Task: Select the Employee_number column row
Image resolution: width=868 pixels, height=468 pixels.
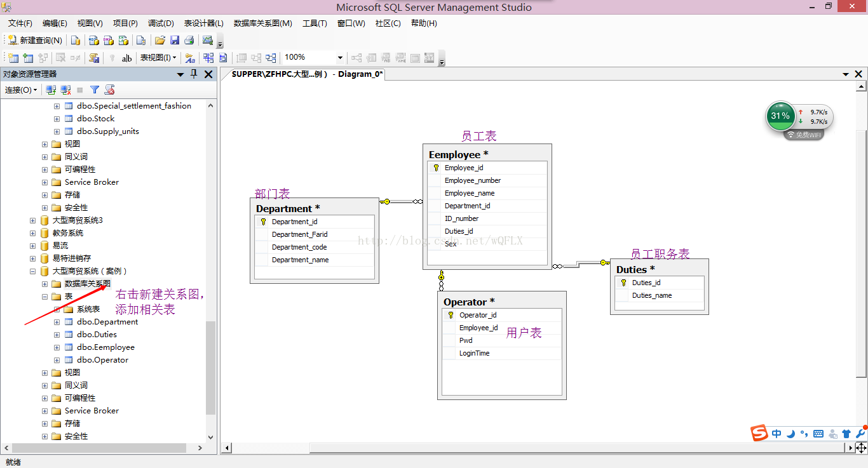Action: click(x=487, y=180)
